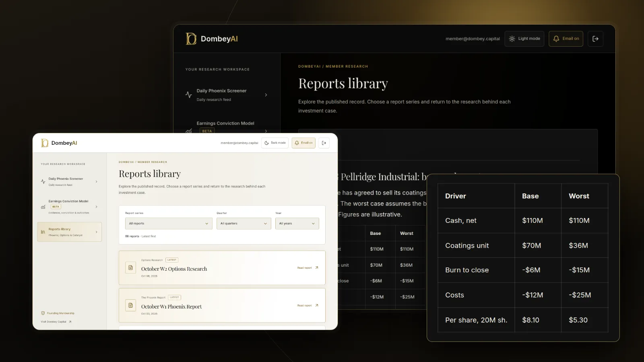Click the sign-out icon in the dark window header
Viewport: 644px width, 362px height.
(x=595, y=39)
